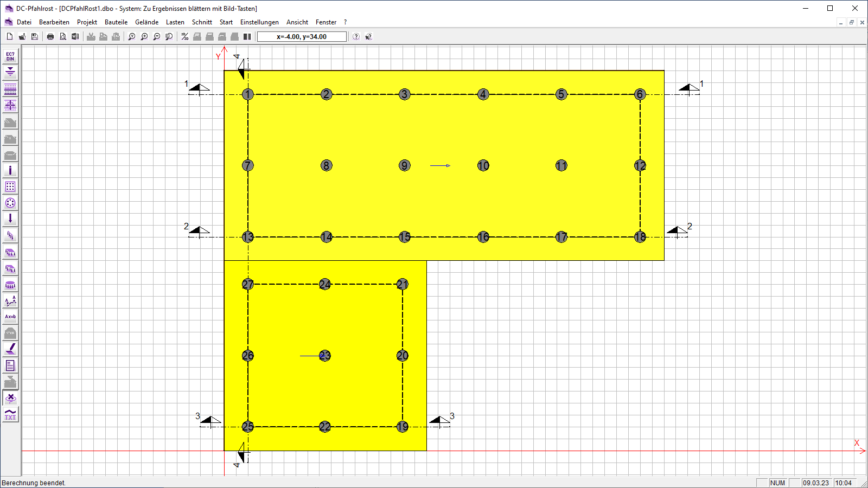
Task: Click the EC7 DIN standard icon
Action: [10, 56]
